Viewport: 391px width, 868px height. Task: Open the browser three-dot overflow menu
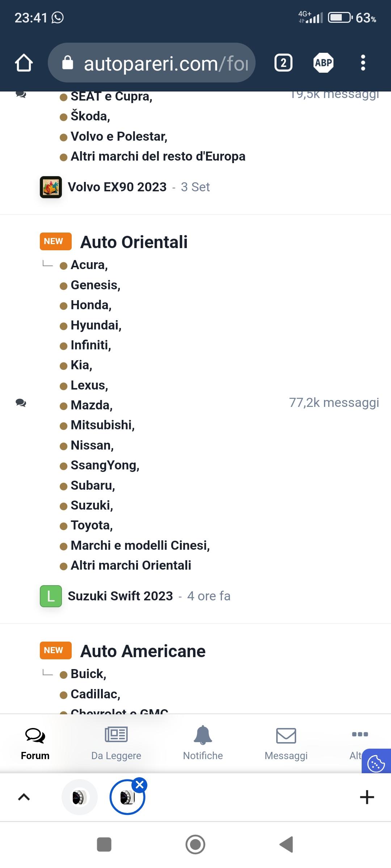(363, 63)
